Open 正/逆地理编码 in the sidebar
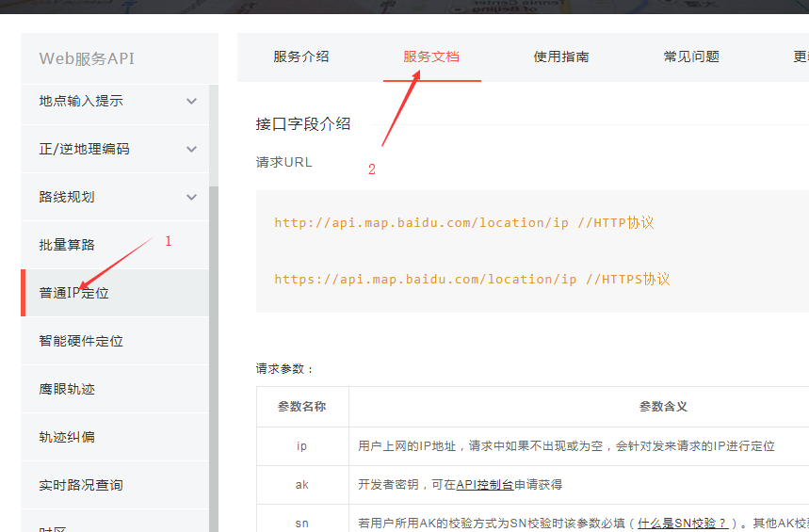 (x=115, y=149)
